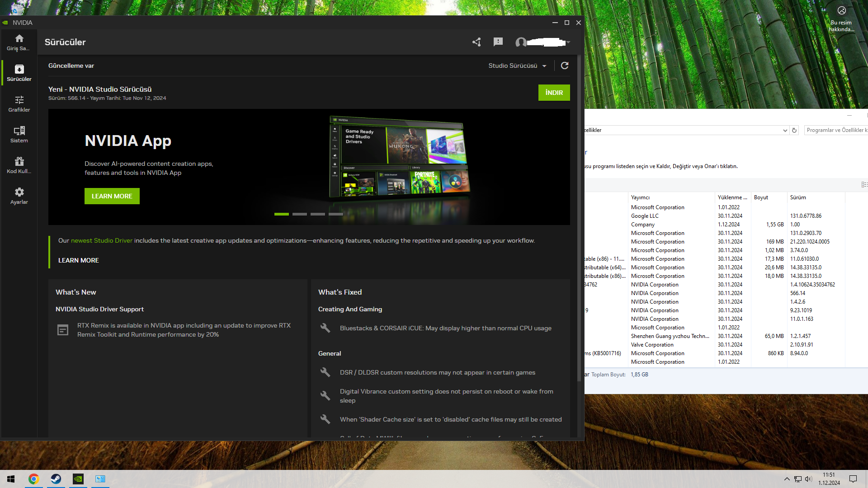Click the feedback message icon

point(498,42)
